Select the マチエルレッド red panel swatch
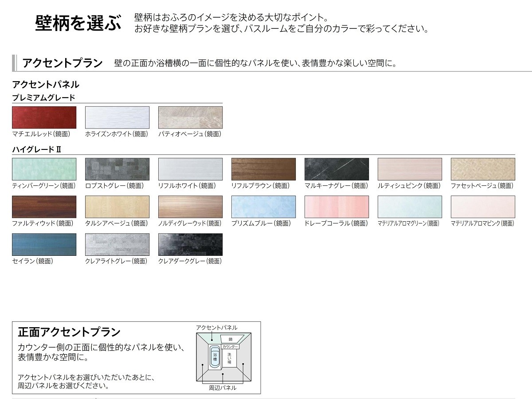Screen dimensions: 532x399 tap(44, 117)
